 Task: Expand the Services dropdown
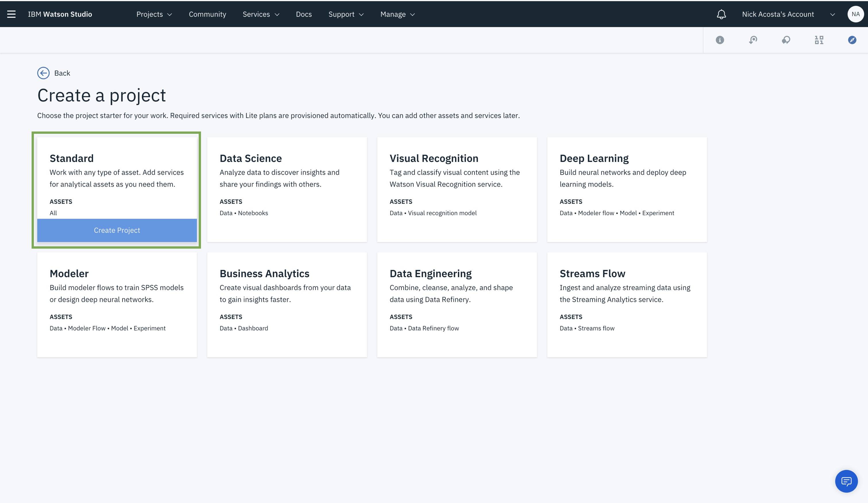pos(261,14)
